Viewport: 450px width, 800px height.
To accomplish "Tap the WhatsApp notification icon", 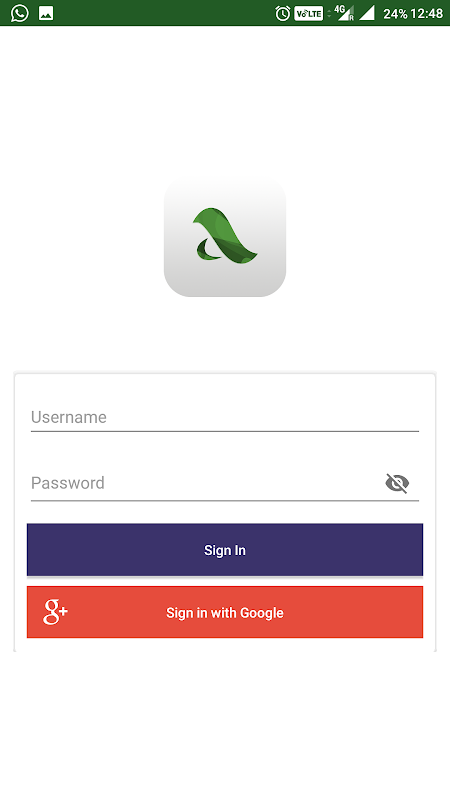I will pos(19,13).
